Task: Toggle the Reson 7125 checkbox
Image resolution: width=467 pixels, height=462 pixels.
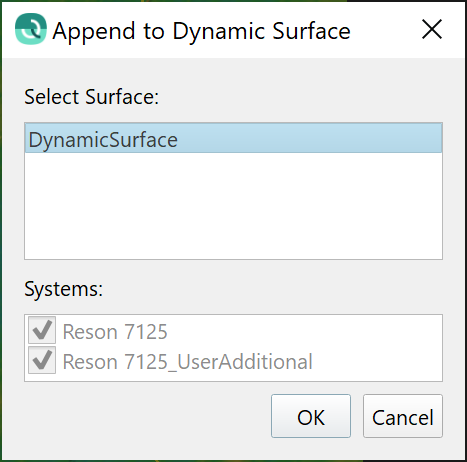Action: click(x=42, y=330)
